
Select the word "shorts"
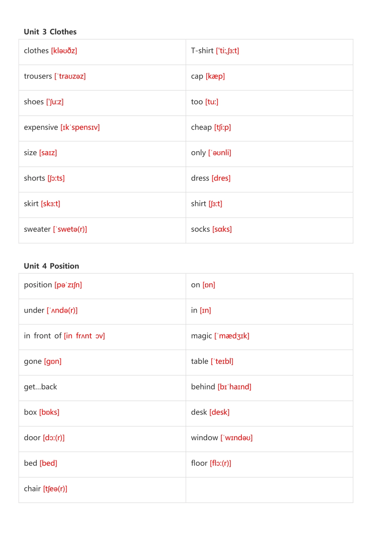pos(35,178)
